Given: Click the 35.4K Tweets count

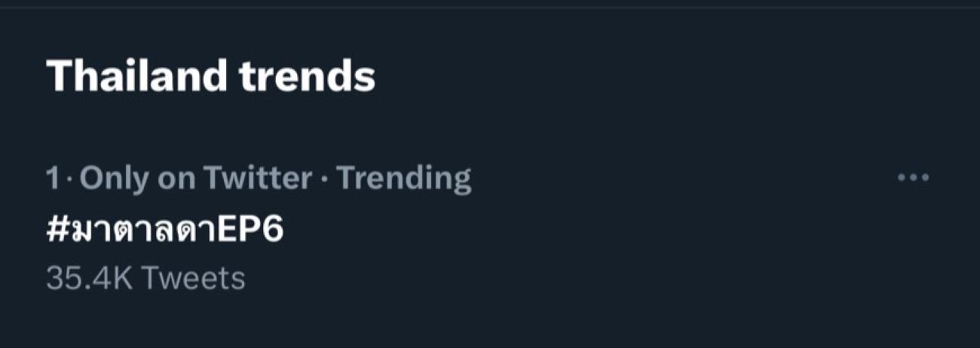Looking at the screenshot, I should tap(145, 279).
